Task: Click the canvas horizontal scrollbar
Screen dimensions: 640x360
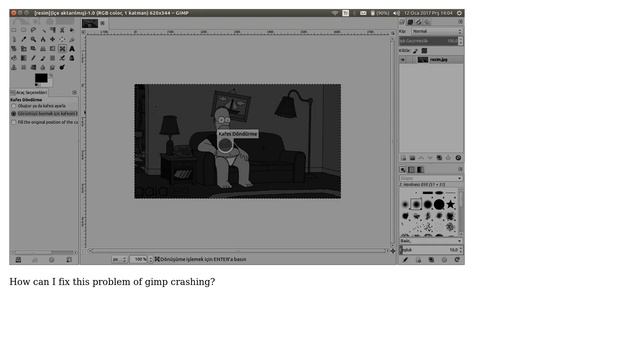Action: 238,251
